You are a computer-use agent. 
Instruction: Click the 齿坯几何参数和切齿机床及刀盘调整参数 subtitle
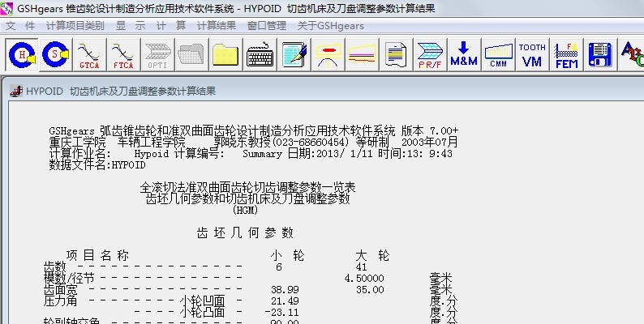point(247,199)
